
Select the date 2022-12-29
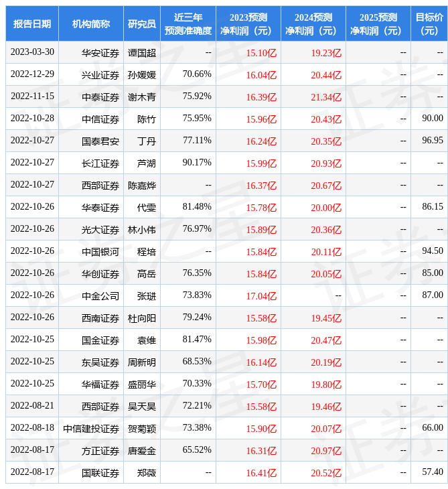coord(32,74)
